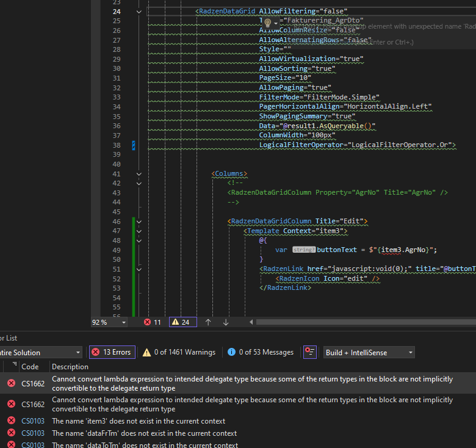Viewport: 476px width, 448px height.
Task: Click line number 36 in the margin
Action: pyautogui.click(x=117, y=126)
